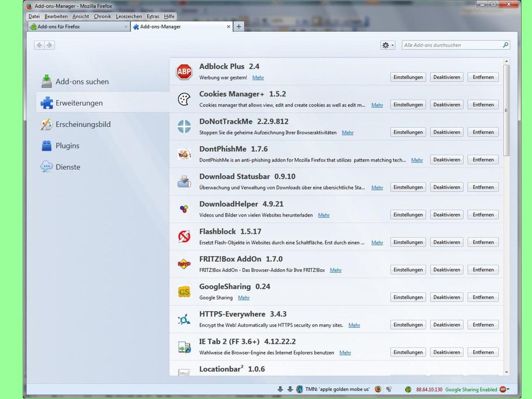
Task: Click Mehr link for DoNotTrackMe
Action: [x=348, y=132]
